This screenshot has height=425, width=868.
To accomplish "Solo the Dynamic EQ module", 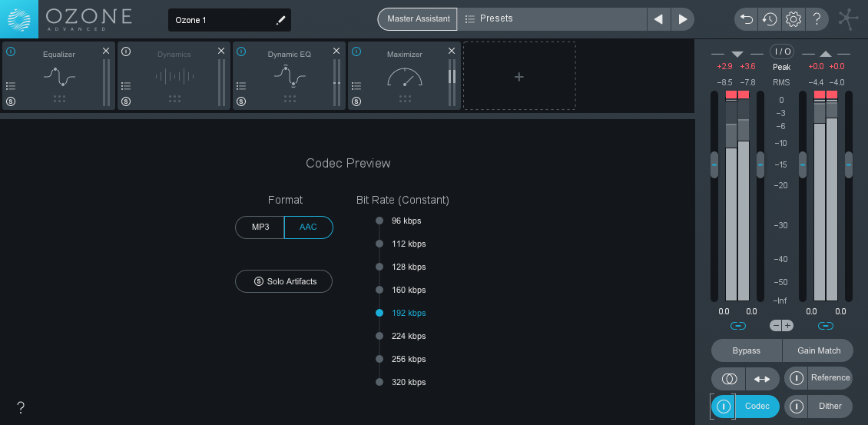I will (x=241, y=101).
